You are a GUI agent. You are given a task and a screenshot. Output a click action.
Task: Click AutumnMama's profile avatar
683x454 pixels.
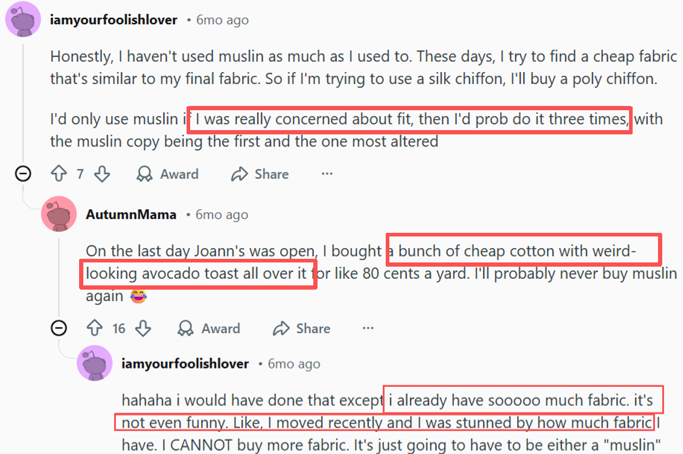pos(59,214)
